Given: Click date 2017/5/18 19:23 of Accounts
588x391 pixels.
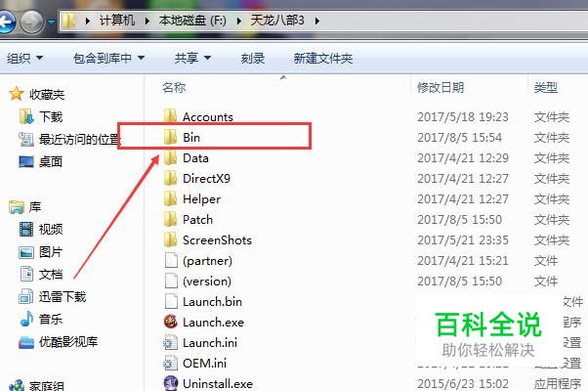Looking at the screenshot, I should (x=463, y=117).
